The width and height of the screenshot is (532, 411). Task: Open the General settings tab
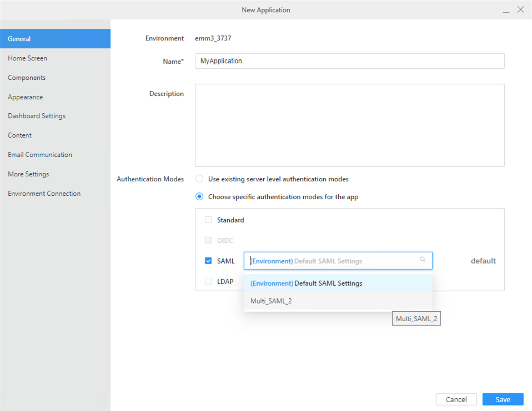click(55, 39)
